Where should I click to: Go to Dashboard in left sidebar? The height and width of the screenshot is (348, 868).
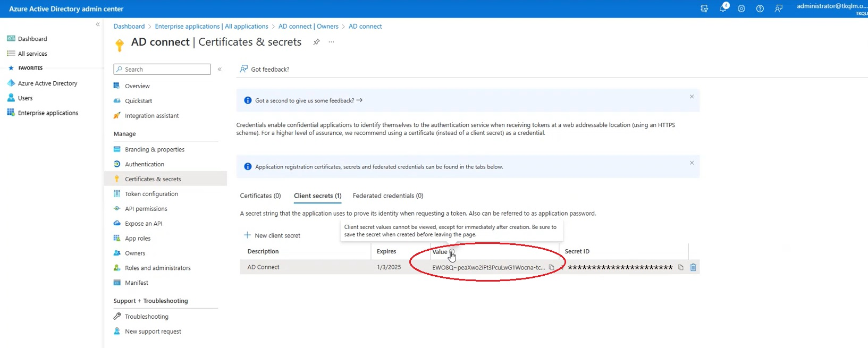pos(32,39)
